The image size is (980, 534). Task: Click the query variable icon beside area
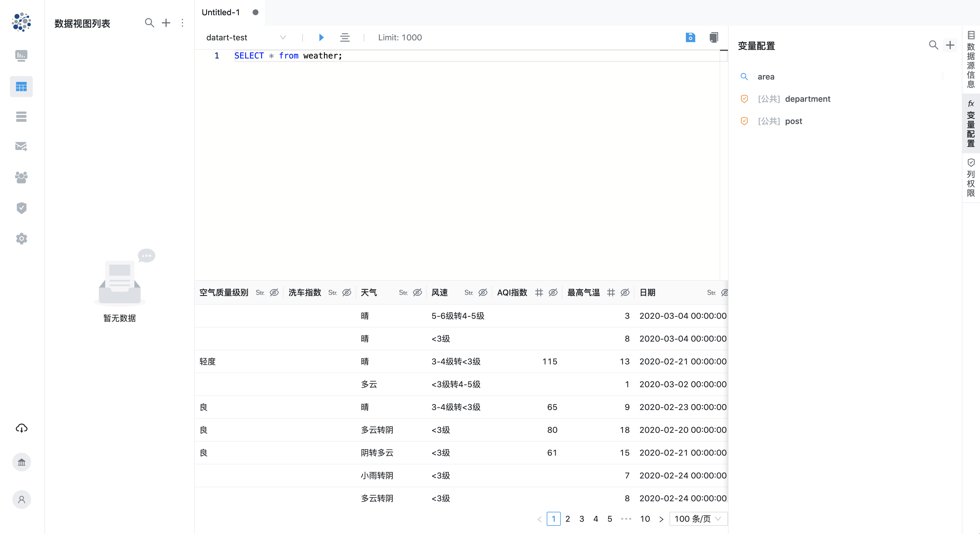[x=744, y=77]
